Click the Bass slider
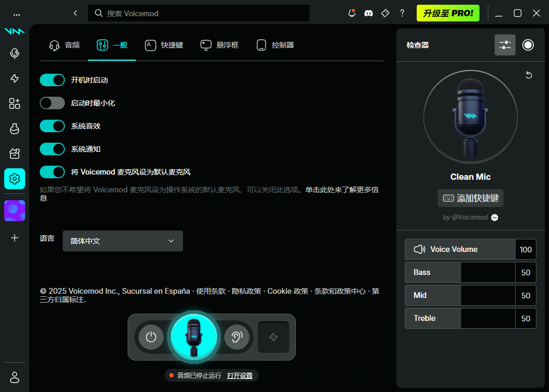This screenshot has width=549, height=392. coord(460,272)
